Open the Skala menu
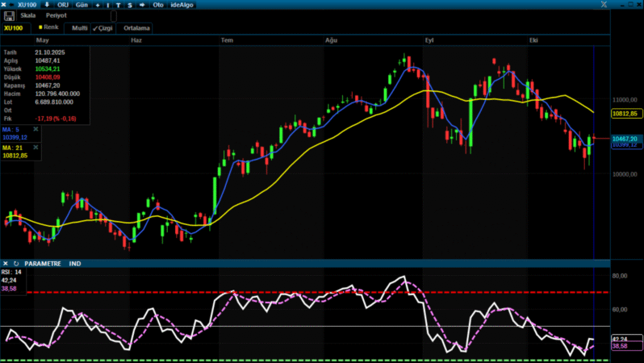Screen dimensions: 644x363 [x=28, y=15]
